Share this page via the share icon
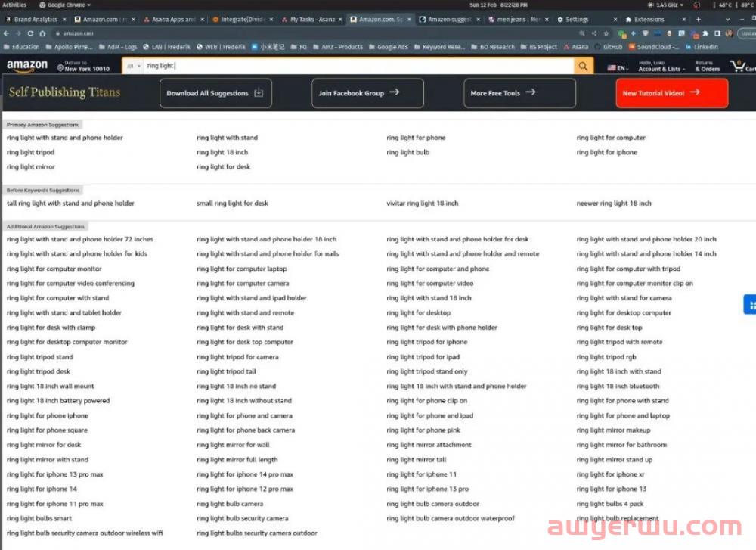The width and height of the screenshot is (756, 550). click(594, 34)
